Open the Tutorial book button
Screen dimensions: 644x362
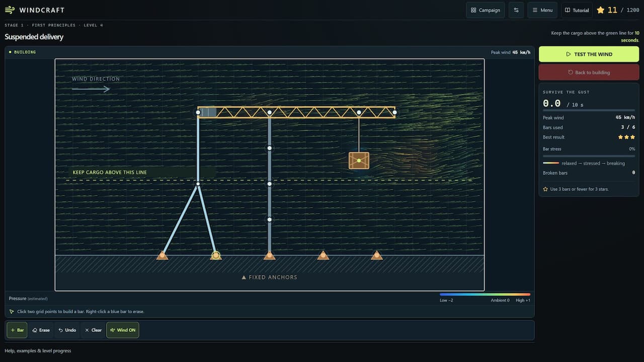pos(577,10)
